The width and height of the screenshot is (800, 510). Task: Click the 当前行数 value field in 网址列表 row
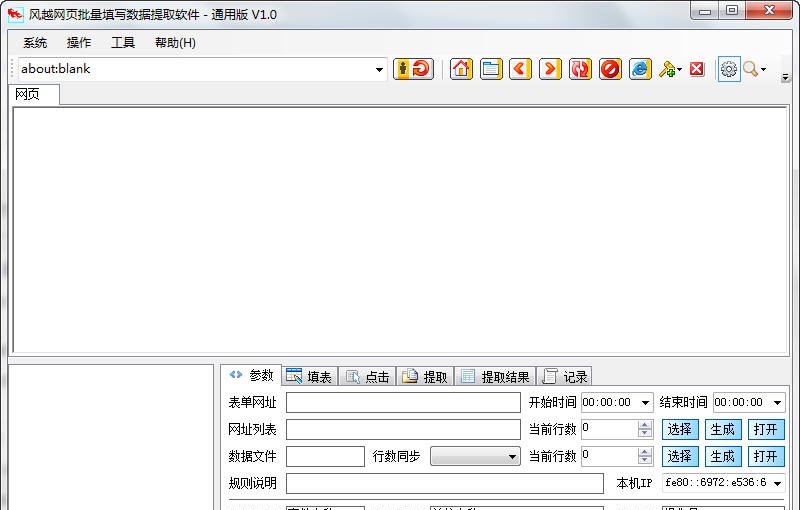(610, 429)
